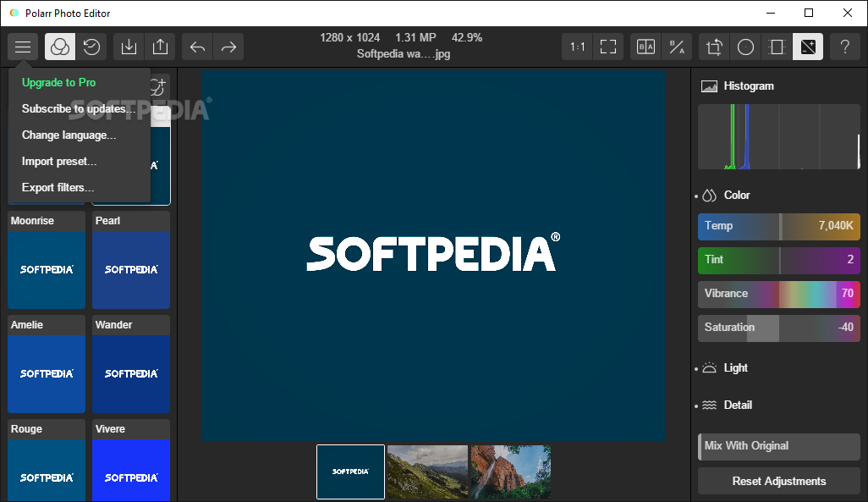Select the gradient filter tool
Viewport: 868px width, 502px height.
click(777, 47)
